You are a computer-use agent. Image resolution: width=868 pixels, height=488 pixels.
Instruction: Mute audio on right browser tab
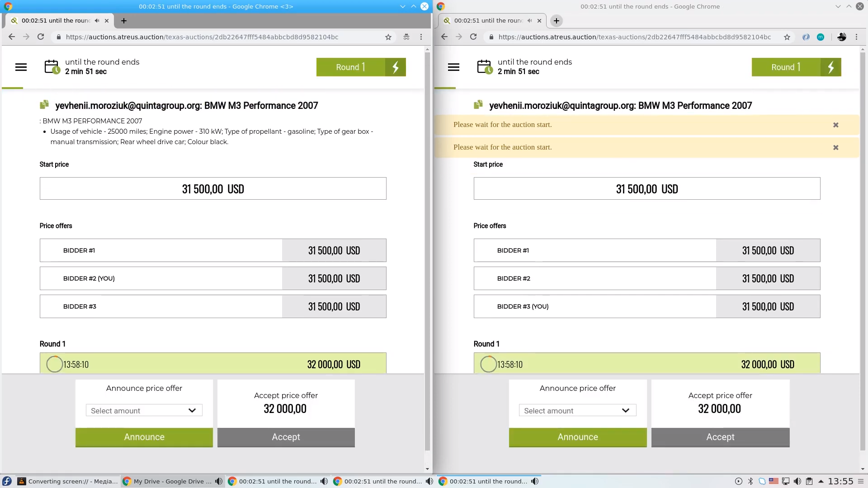click(529, 21)
